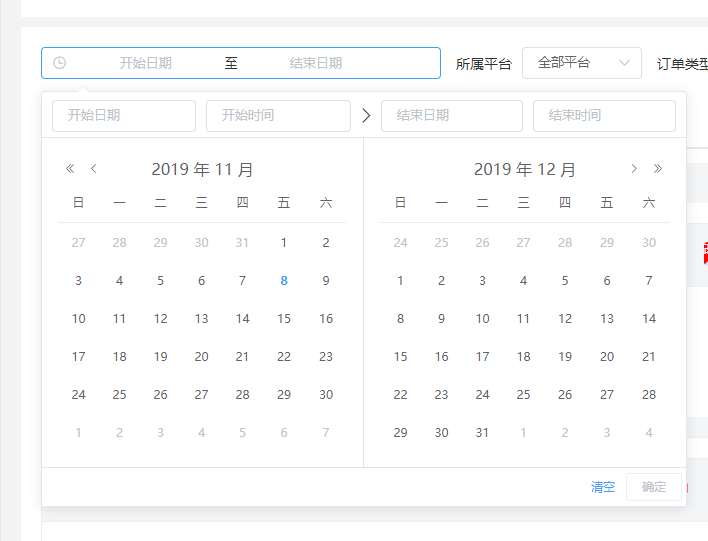Click the clock icon in date range field

click(x=60, y=63)
